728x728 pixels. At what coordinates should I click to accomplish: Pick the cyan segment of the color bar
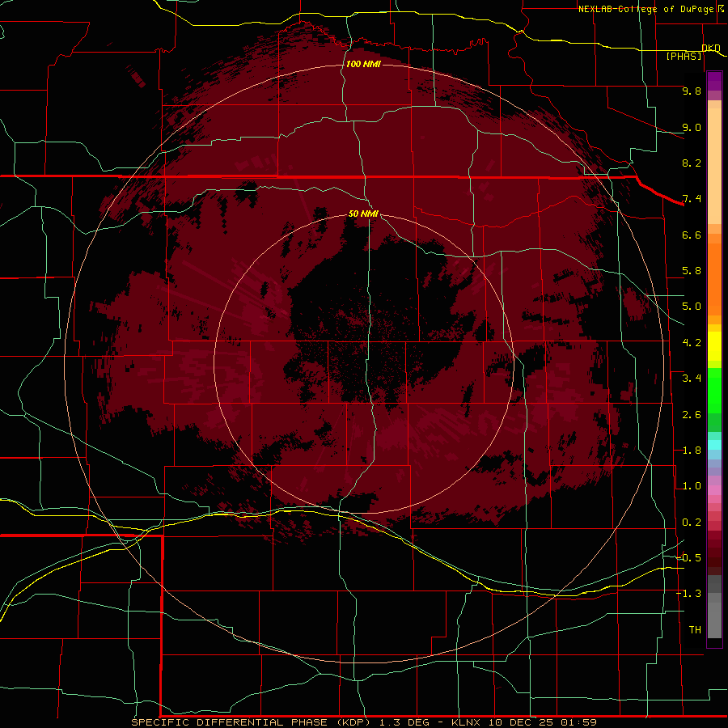[714, 445]
